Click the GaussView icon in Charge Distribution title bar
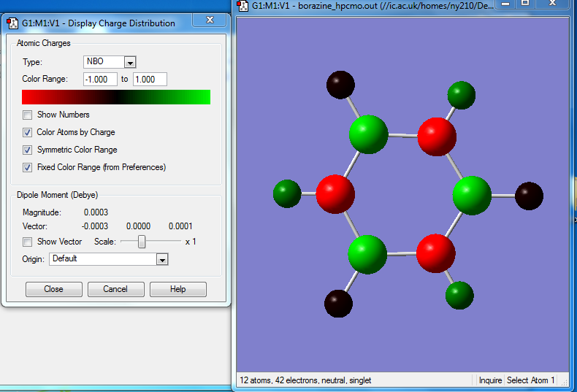This screenshot has height=392, width=577. pos(12,23)
